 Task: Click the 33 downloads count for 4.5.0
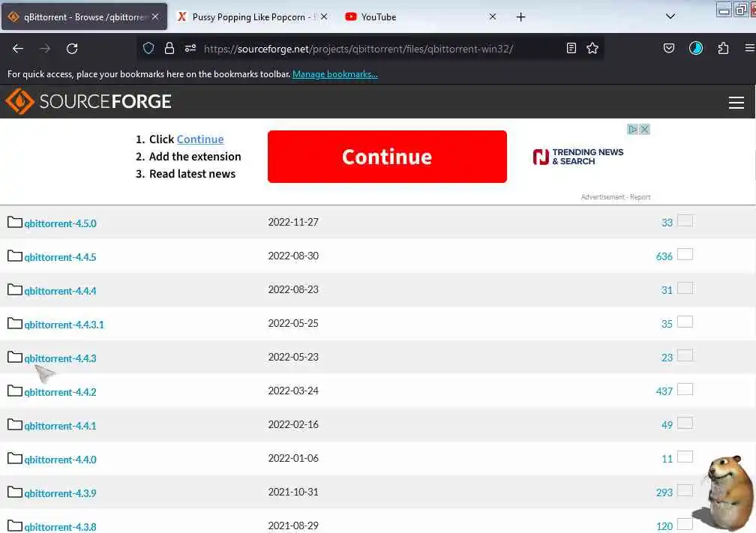tap(667, 223)
